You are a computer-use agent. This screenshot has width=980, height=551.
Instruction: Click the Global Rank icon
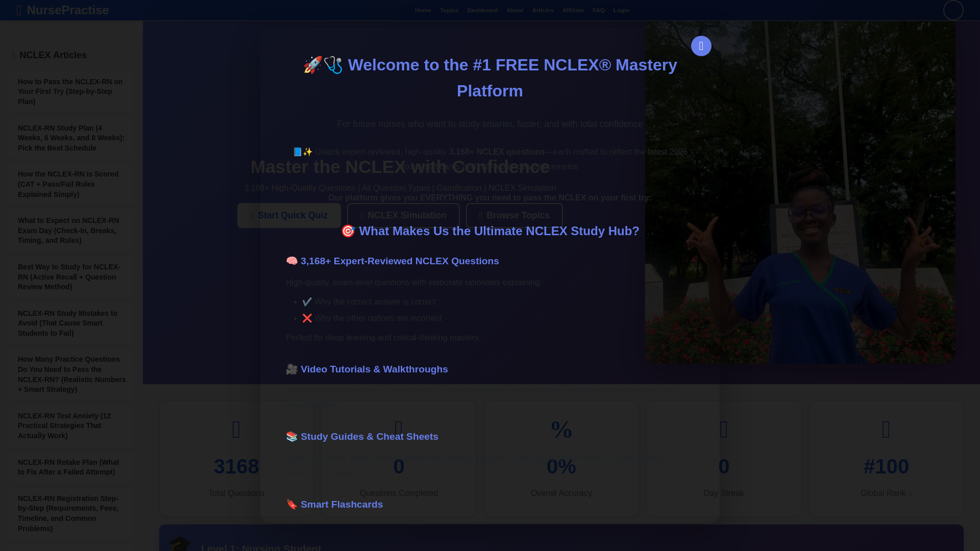(x=886, y=430)
